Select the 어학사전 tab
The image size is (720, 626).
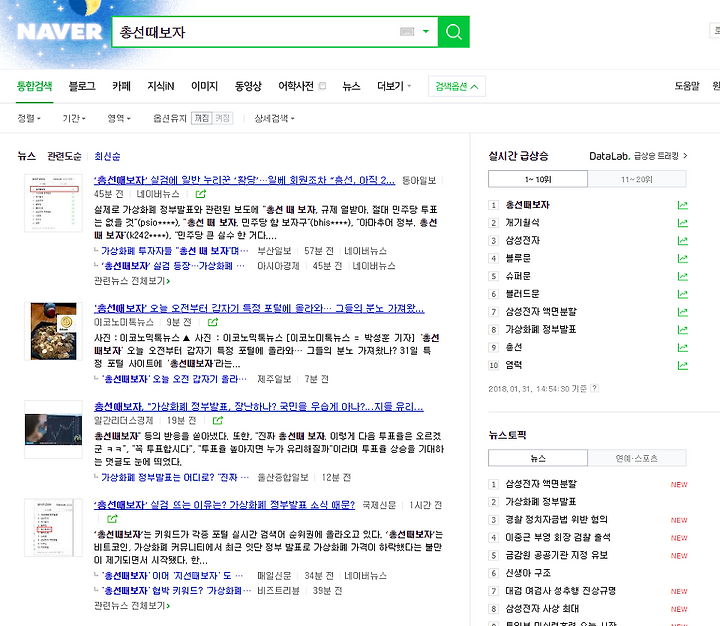point(296,86)
